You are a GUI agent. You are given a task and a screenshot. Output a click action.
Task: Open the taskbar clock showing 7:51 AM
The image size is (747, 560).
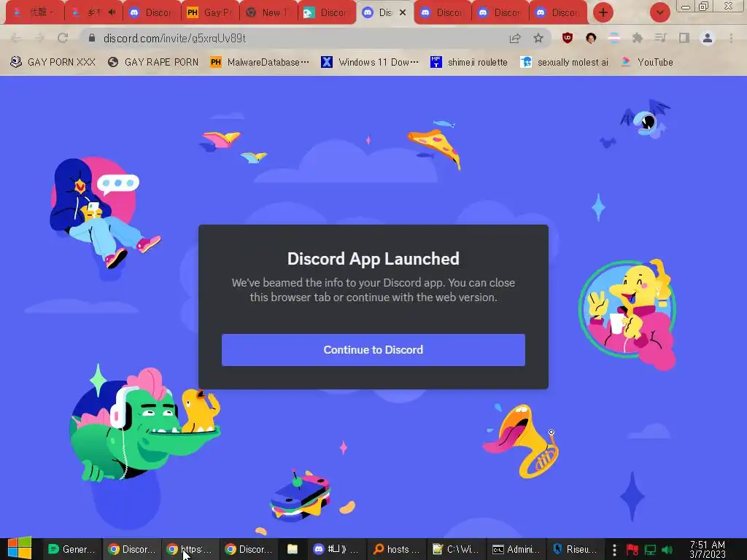pos(708,549)
